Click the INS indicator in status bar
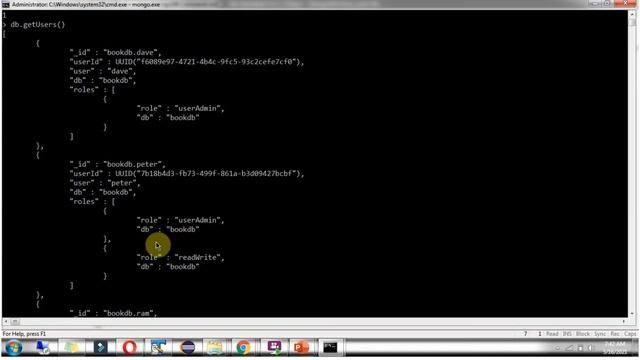Screen dimensions: 640x360 point(567,334)
